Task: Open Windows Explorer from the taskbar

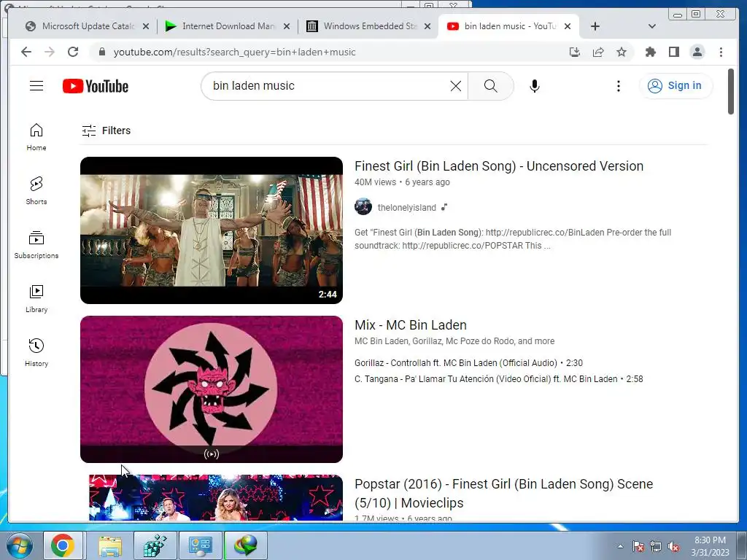Action: point(110,545)
